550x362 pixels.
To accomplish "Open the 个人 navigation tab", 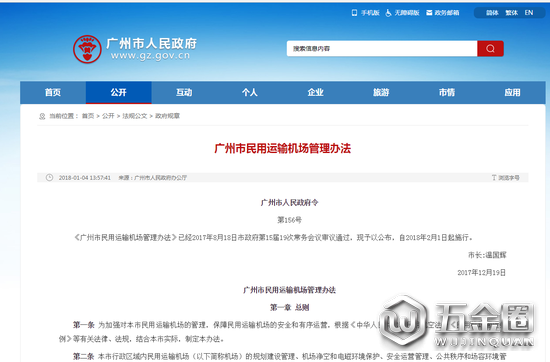I will point(250,93).
